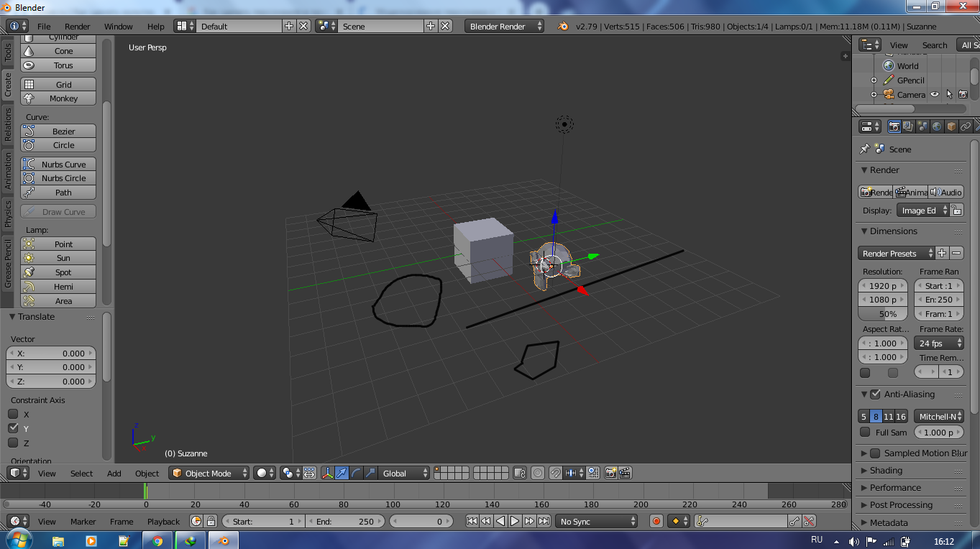This screenshot has height=549, width=980.
Task: Uncheck the Y constraint axis checkbox
Action: 13,428
